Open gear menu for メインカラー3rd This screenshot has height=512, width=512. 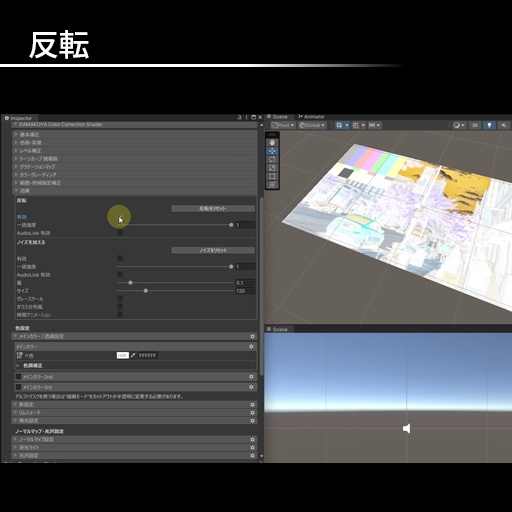[x=251, y=387]
